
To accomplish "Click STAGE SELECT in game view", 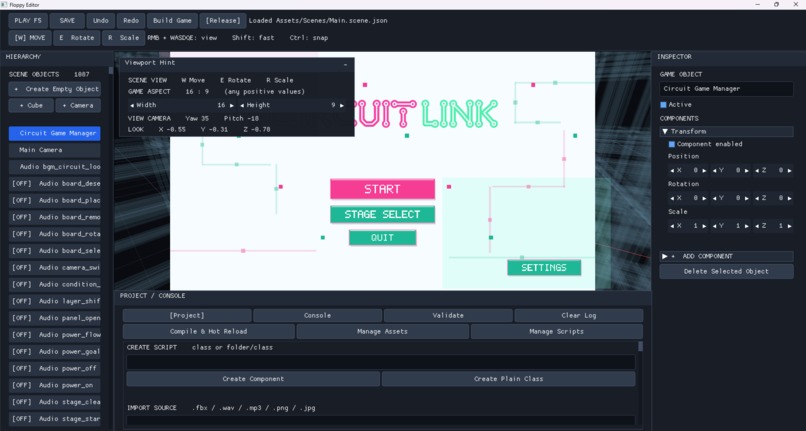I will pyautogui.click(x=382, y=214).
